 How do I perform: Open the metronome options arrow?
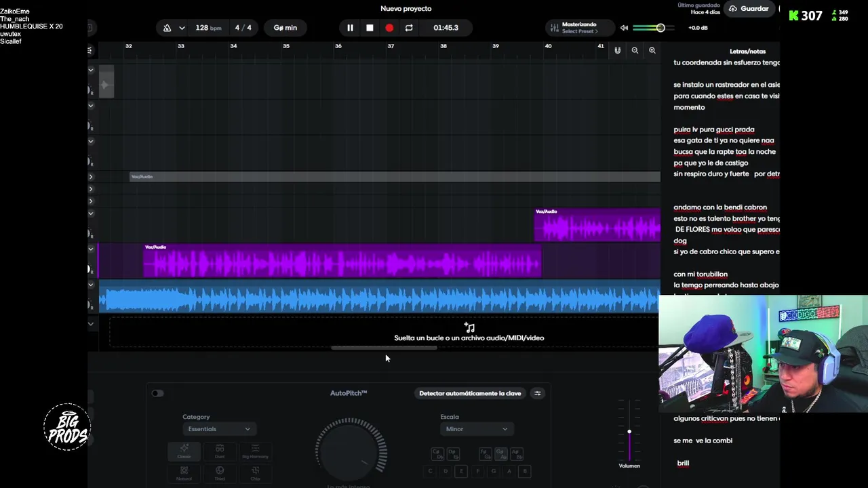(182, 28)
